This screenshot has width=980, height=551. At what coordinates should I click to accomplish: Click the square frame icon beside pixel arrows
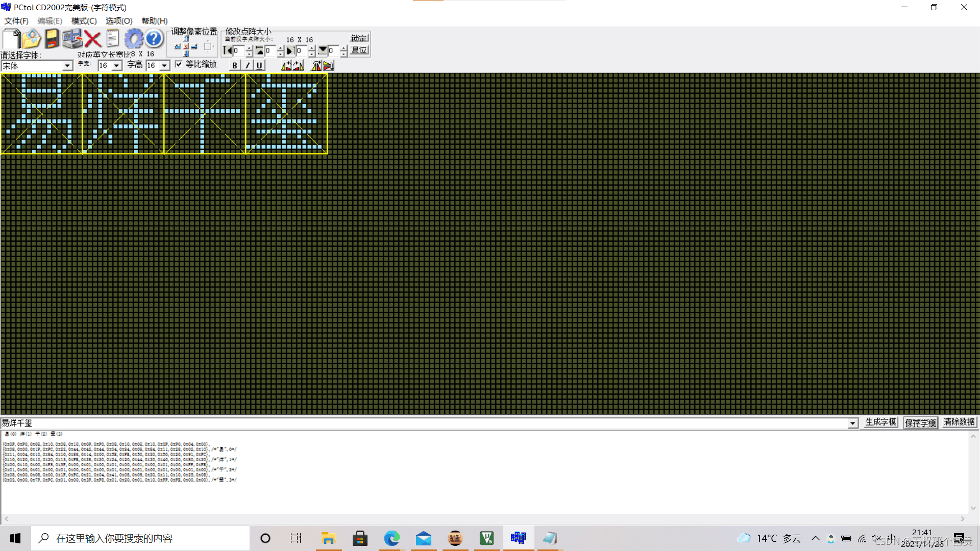[208, 46]
